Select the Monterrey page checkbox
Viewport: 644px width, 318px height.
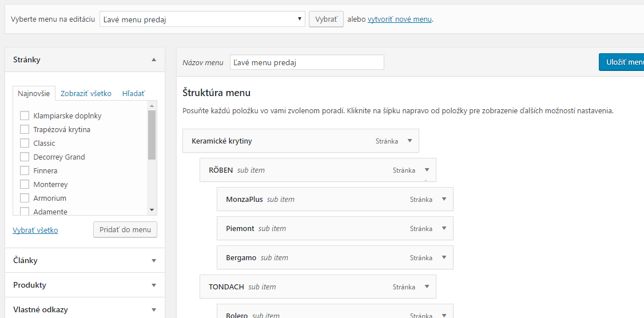click(25, 185)
